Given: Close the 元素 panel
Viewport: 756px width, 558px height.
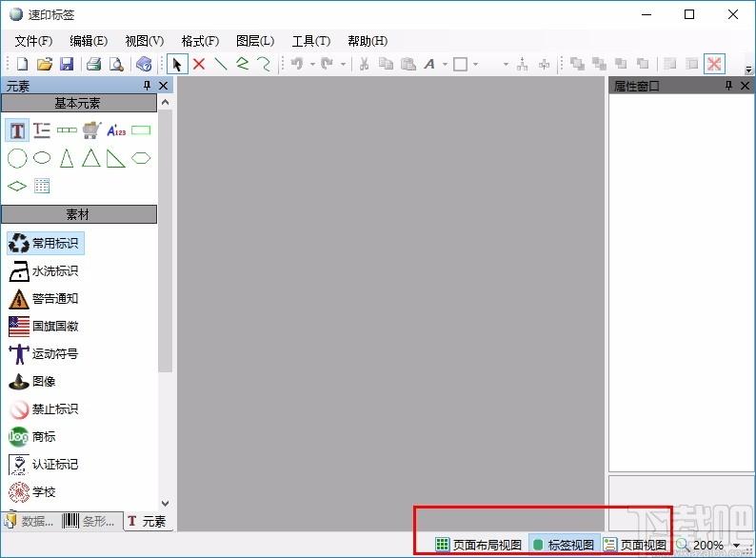Looking at the screenshot, I should tap(164, 86).
